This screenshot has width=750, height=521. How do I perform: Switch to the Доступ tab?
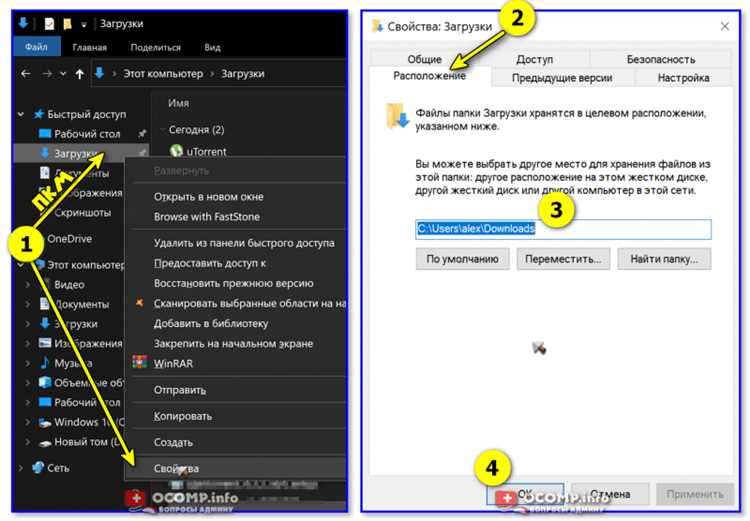[x=534, y=59]
